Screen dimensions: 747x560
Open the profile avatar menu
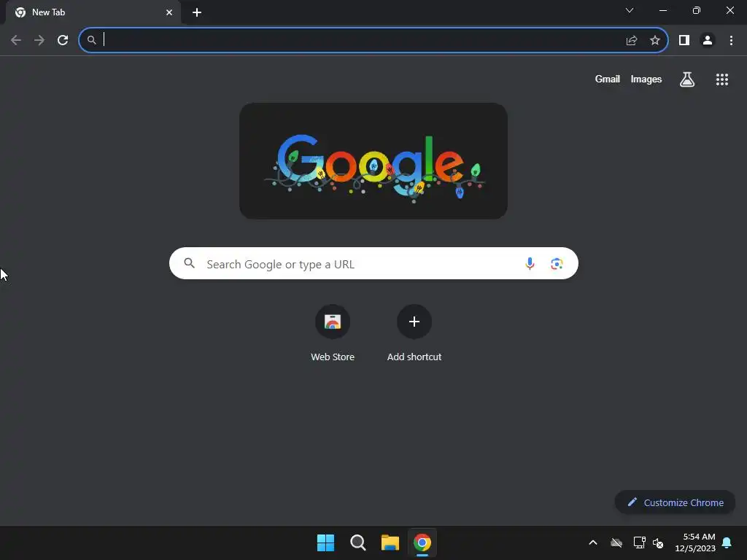coord(708,41)
